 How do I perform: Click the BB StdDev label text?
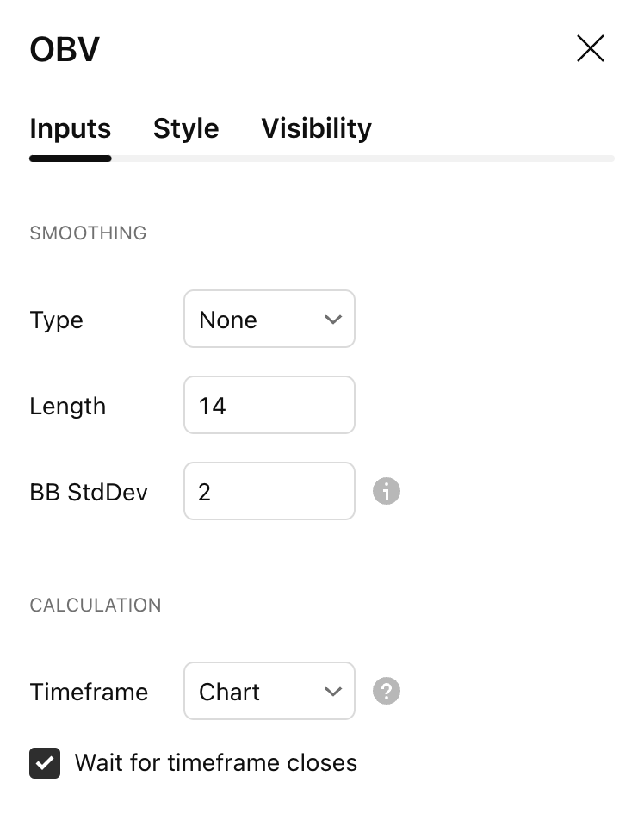(89, 492)
